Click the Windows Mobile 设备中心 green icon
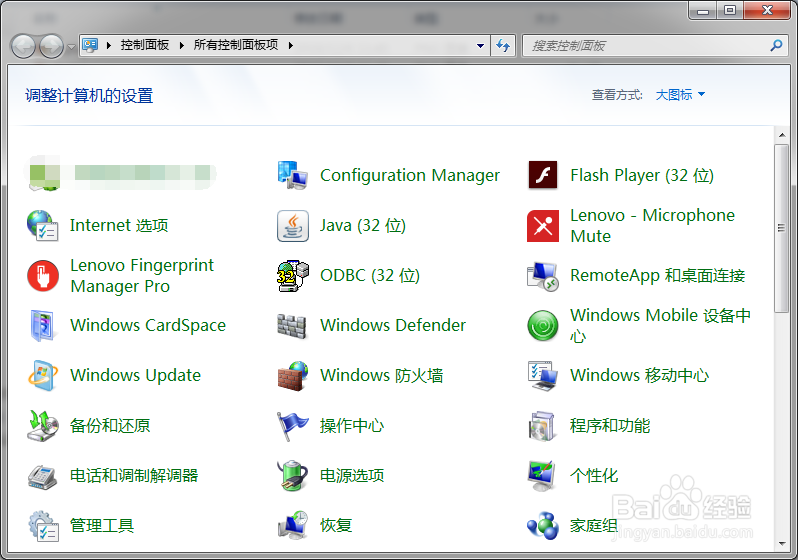798x560 pixels. tap(543, 325)
